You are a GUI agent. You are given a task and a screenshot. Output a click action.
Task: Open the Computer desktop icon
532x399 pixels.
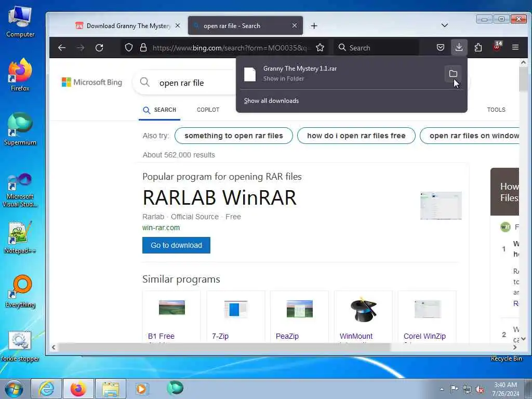click(20, 22)
